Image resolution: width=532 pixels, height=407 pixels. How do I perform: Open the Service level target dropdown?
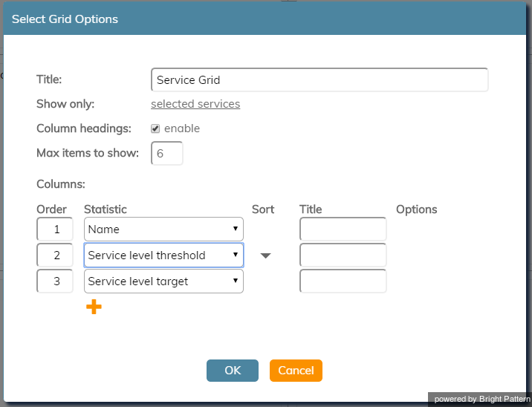[x=163, y=281]
